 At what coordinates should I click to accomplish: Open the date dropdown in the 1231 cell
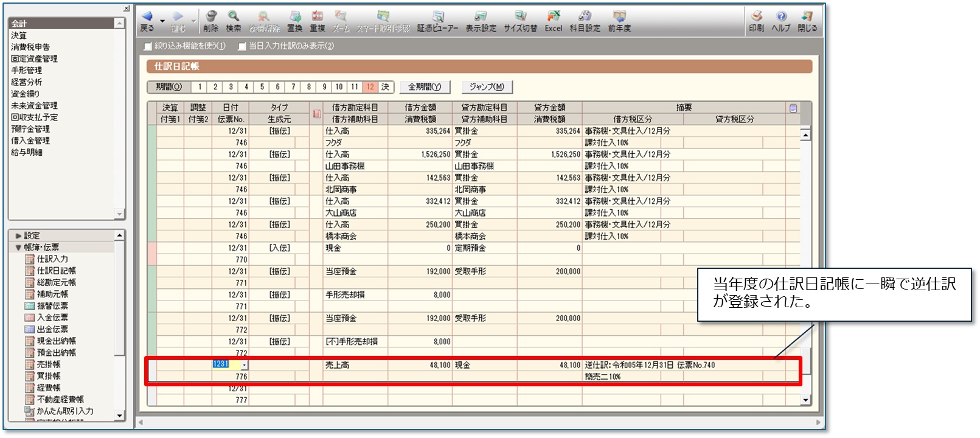tap(245, 365)
